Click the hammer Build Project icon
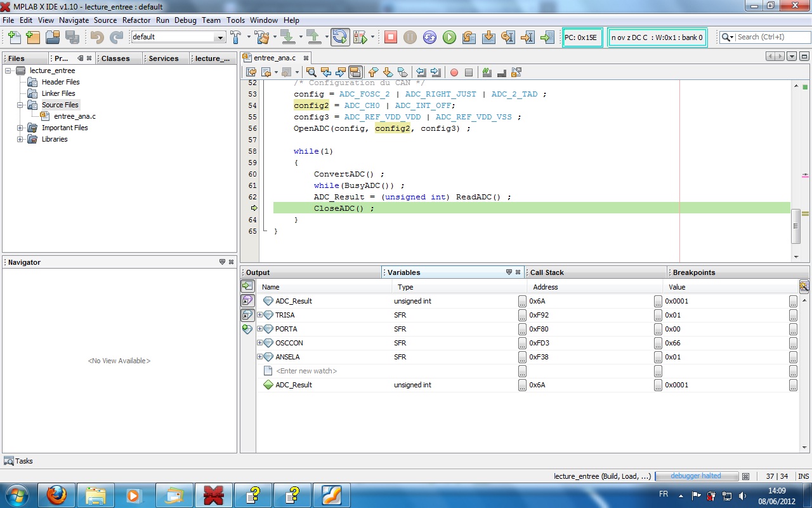Screen dimensions: 812x508 click(x=236, y=37)
